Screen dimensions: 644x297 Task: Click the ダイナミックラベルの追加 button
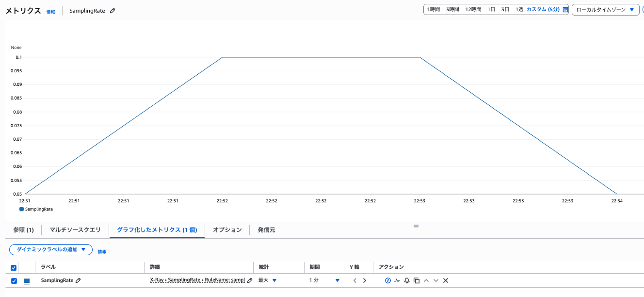pos(51,249)
